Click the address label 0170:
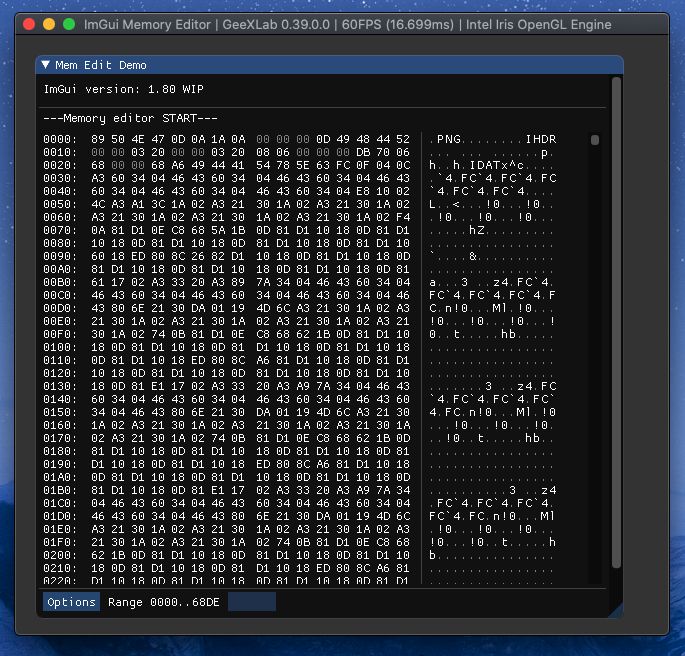The height and width of the screenshot is (656, 685). (60, 438)
